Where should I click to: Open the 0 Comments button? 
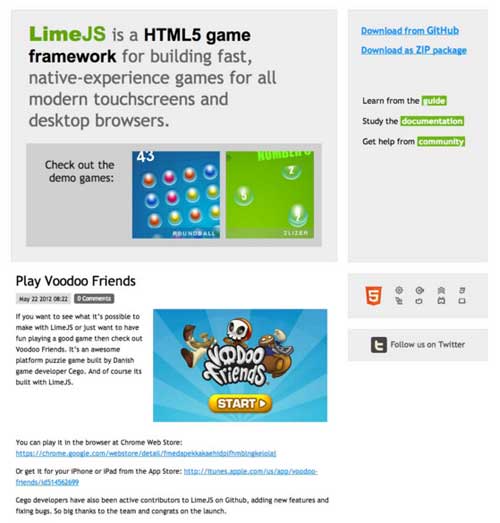(94, 299)
